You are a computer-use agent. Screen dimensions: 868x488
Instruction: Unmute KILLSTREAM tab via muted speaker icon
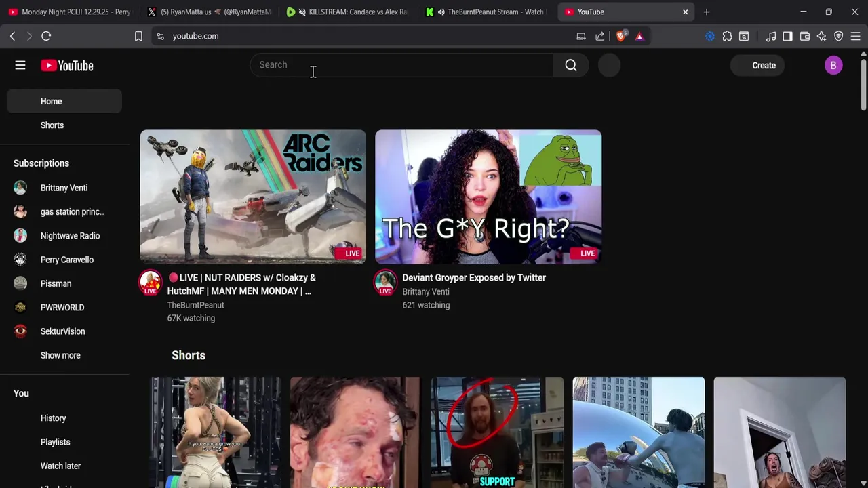click(302, 12)
